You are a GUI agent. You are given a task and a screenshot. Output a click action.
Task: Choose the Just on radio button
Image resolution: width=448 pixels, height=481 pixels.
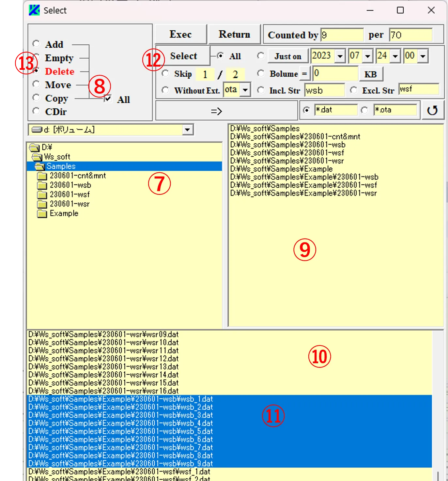click(260, 56)
